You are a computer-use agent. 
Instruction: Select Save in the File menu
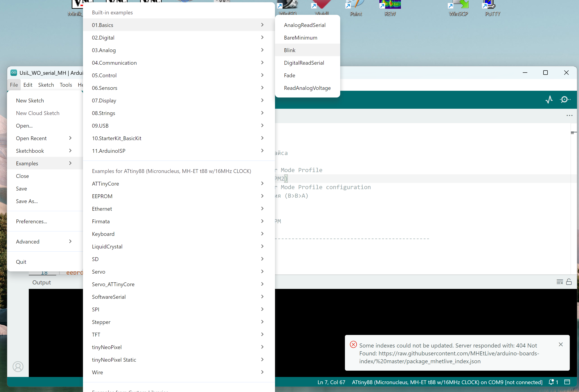pyautogui.click(x=45, y=188)
